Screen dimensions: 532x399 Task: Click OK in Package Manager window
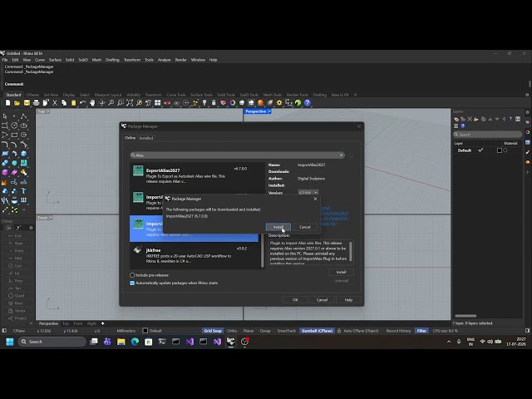click(x=295, y=300)
